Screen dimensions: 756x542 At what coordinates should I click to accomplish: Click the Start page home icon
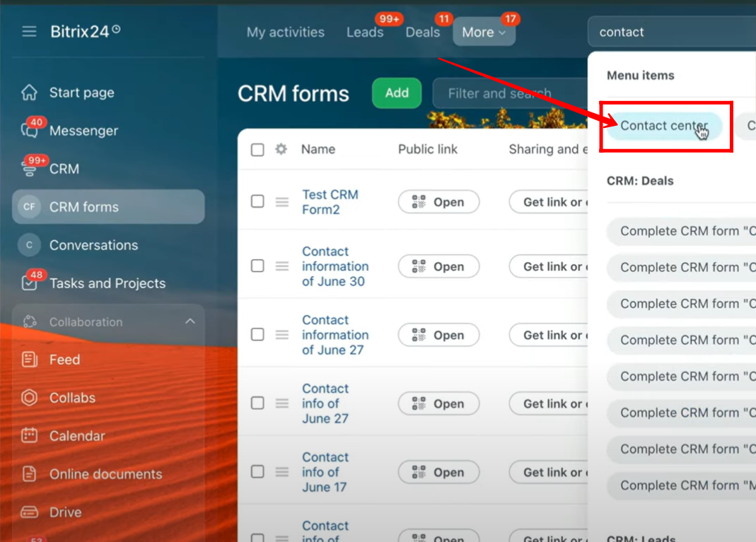29,92
